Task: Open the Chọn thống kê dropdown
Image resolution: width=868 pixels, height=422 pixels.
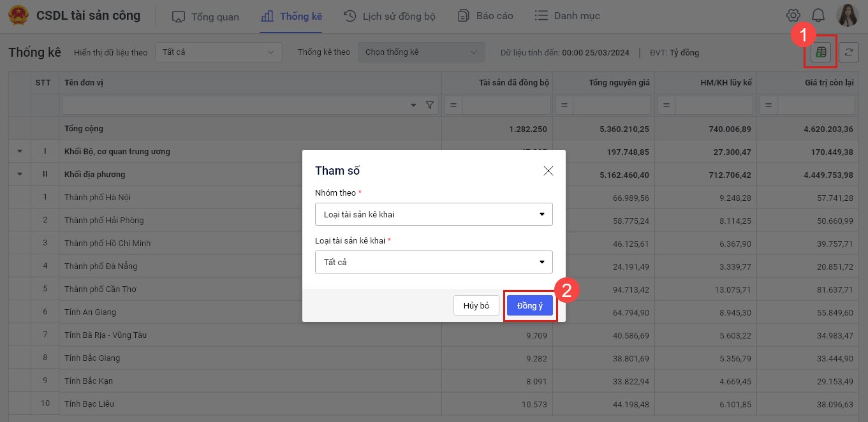Action: (421, 52)
